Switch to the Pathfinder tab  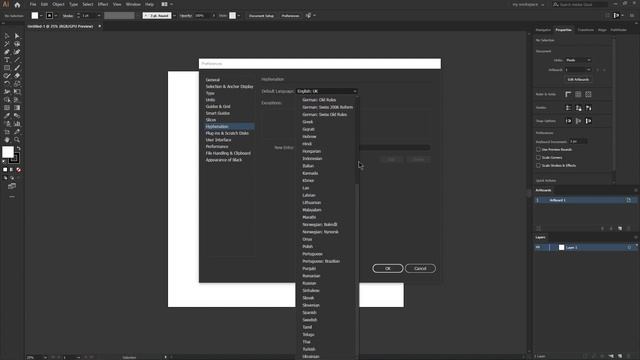click(618, 30)
